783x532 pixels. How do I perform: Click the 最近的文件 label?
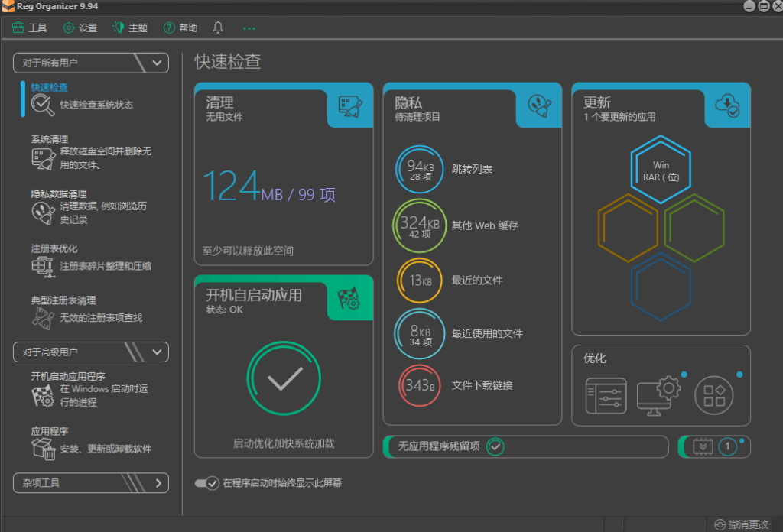coord(477,281)
